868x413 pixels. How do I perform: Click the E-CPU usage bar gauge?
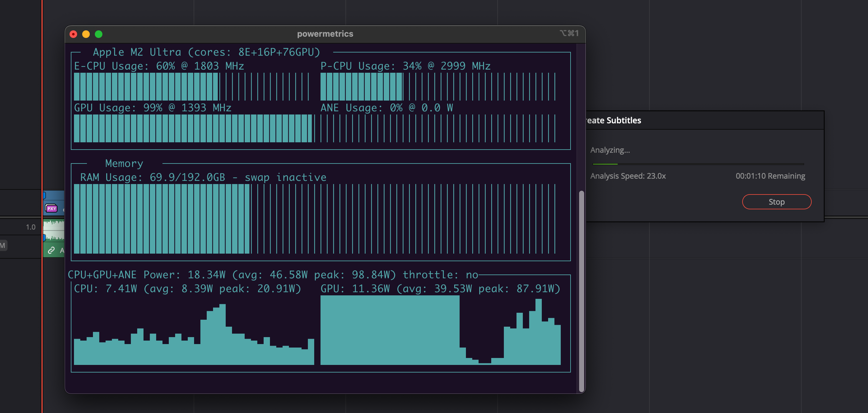191,87
